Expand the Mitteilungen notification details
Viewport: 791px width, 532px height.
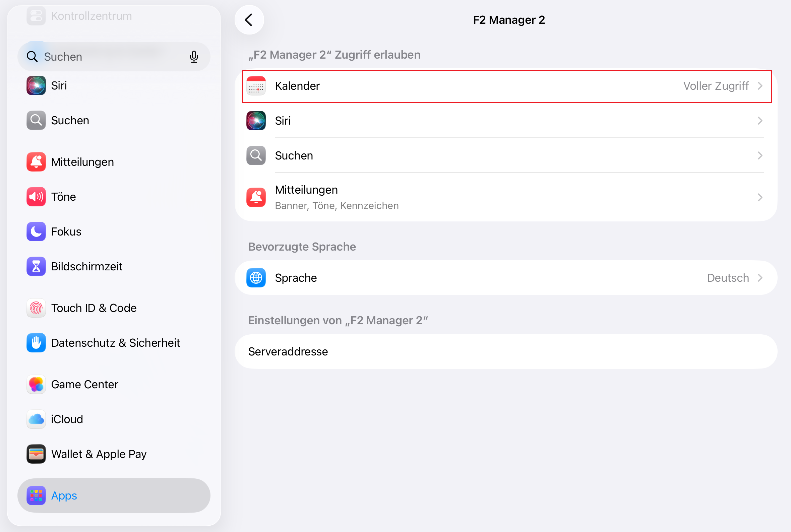click(509, 197)
